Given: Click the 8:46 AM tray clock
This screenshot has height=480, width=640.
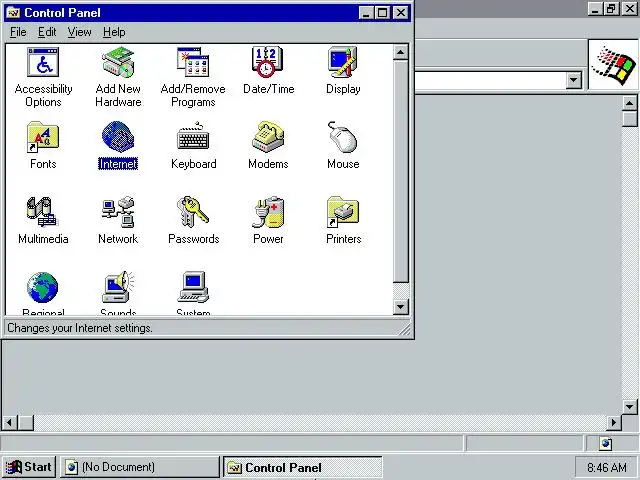Looking at the screenshot, I should (x=606, y=467).
